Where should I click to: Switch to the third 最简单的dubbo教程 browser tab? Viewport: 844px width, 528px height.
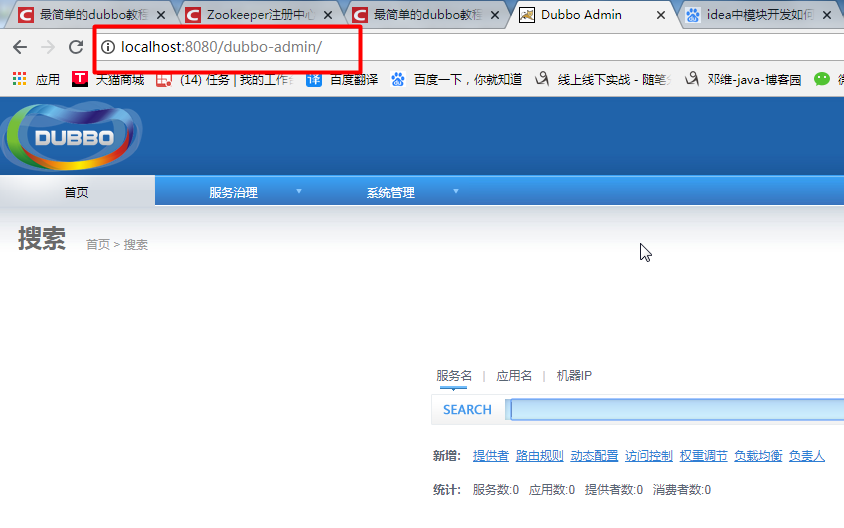pyautogui.click(x=426, y=15)
